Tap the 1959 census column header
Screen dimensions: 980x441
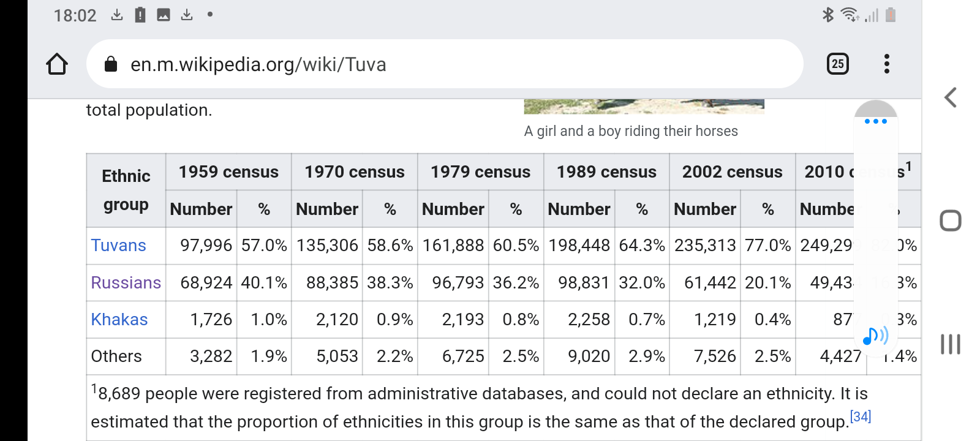pos(228,172)
